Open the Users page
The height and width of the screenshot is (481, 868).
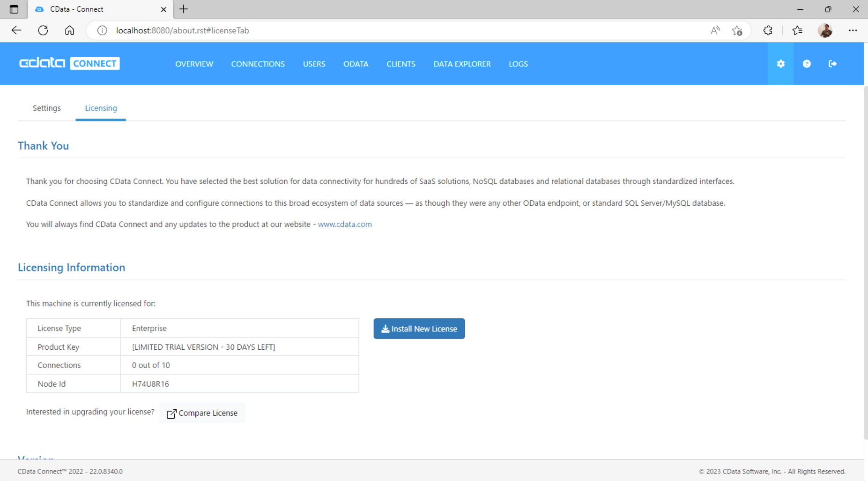(314, 64)
